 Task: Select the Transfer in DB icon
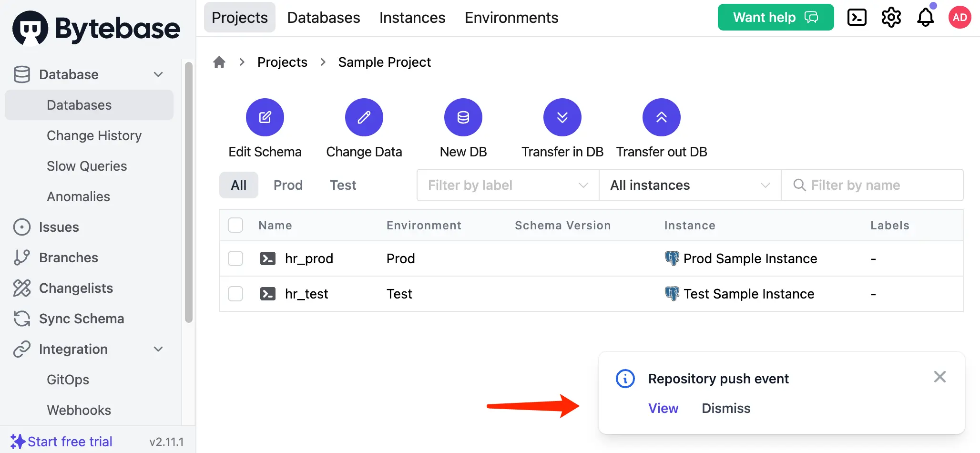tap(562, 117)
